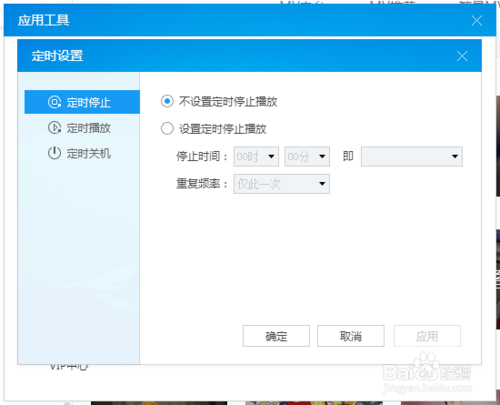Open the 00时 hour dropdown
Image resolution: width=500 pixels, height=405 pixels.
tap(256, 156)
